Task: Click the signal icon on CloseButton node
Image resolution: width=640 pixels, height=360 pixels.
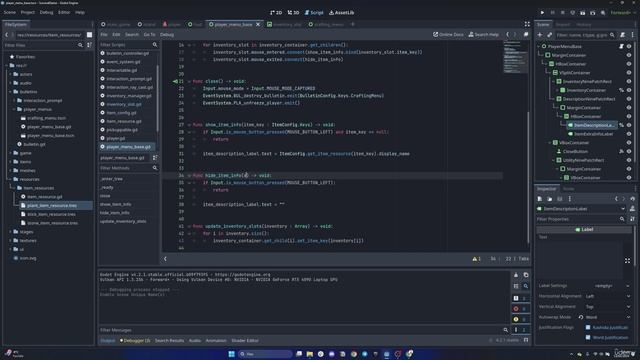Action: coord(621,151)
